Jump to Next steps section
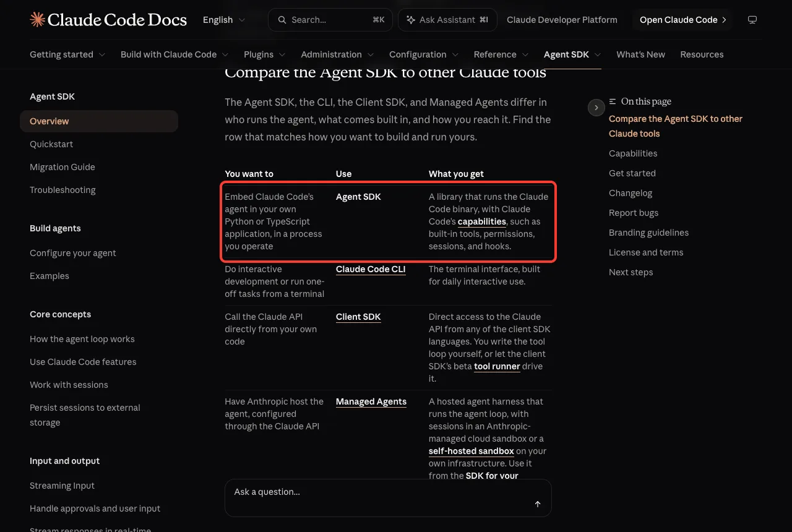 tap(631, 272)
